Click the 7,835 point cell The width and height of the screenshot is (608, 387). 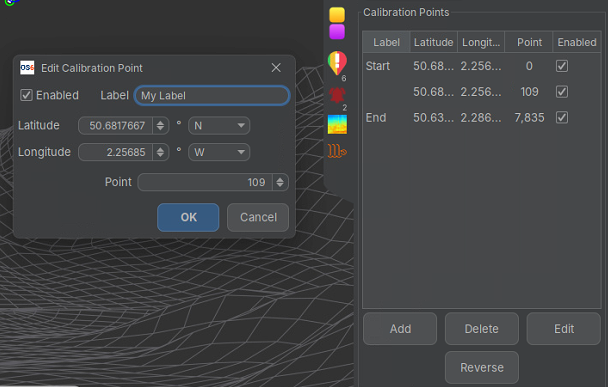pos(529,117)
